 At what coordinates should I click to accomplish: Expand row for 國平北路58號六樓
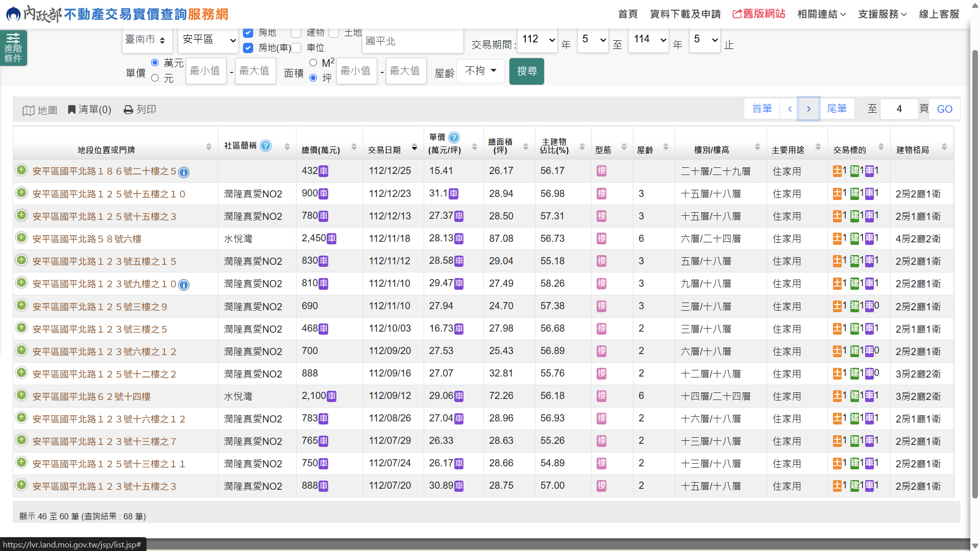(x=21, y=238)
